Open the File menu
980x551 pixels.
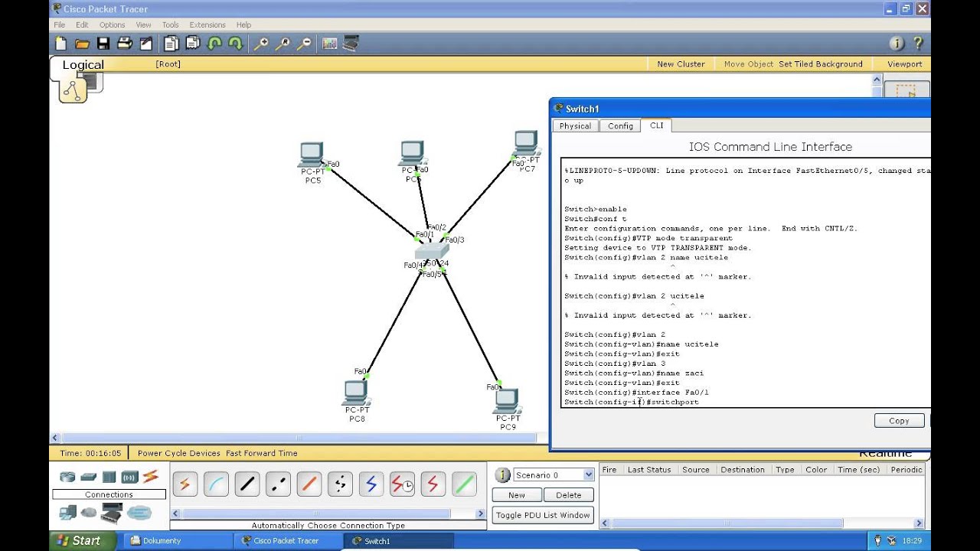click(x=59, y=24)
